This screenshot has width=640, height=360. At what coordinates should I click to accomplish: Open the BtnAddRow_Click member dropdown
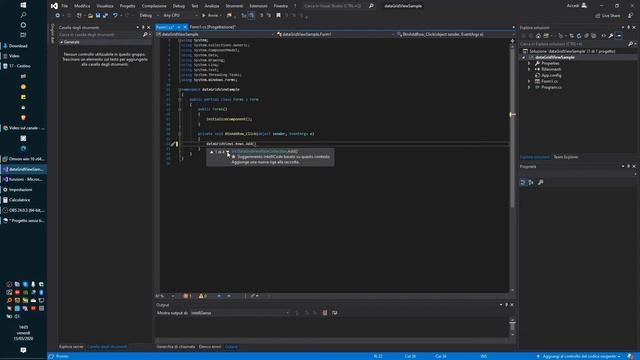(x=456, y=34)
